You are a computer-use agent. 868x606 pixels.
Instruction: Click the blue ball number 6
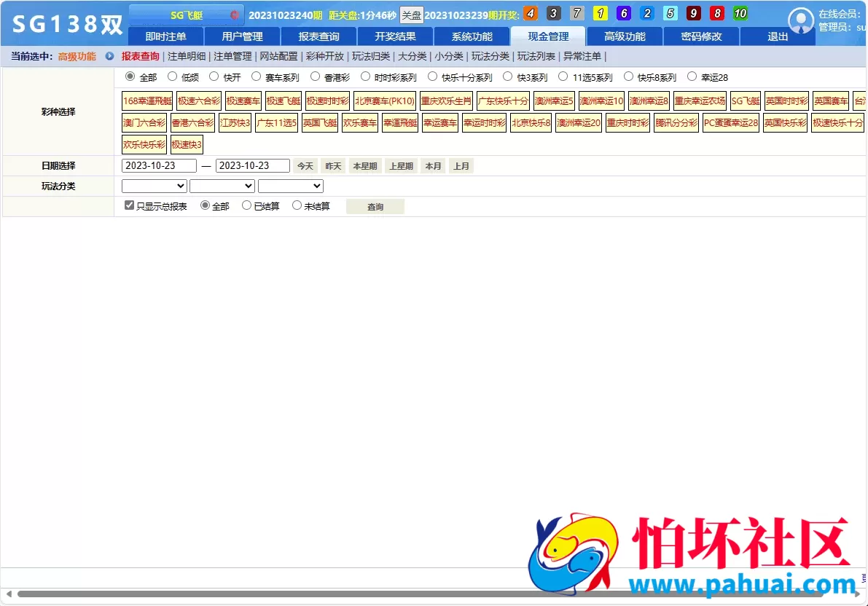click(x=623, y=13)
